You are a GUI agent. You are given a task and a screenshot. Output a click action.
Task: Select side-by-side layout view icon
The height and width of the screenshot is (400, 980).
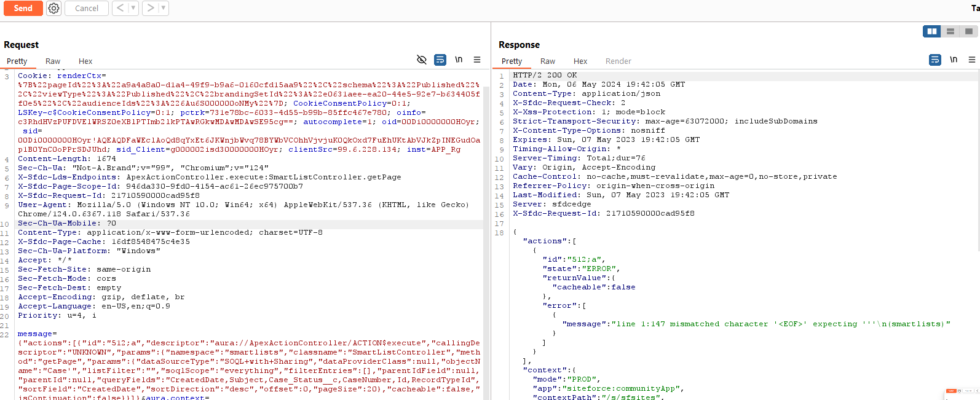pos(932,31)
